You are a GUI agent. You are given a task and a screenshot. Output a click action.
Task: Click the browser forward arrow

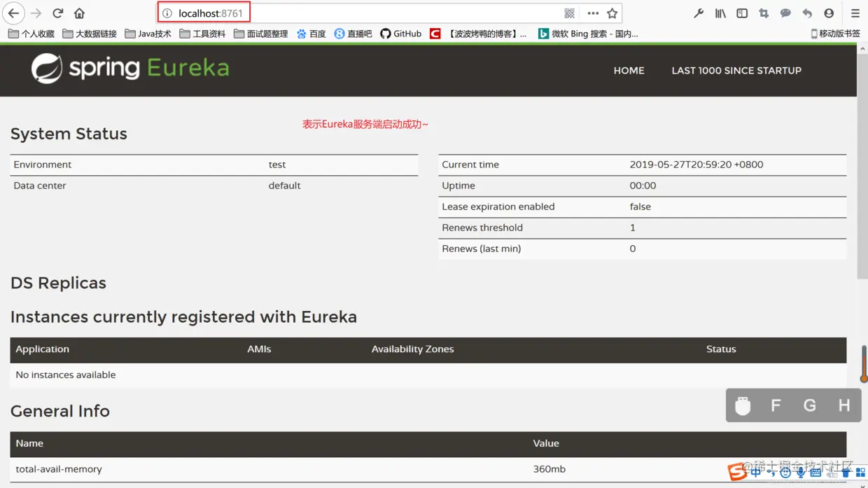[36, 13]
